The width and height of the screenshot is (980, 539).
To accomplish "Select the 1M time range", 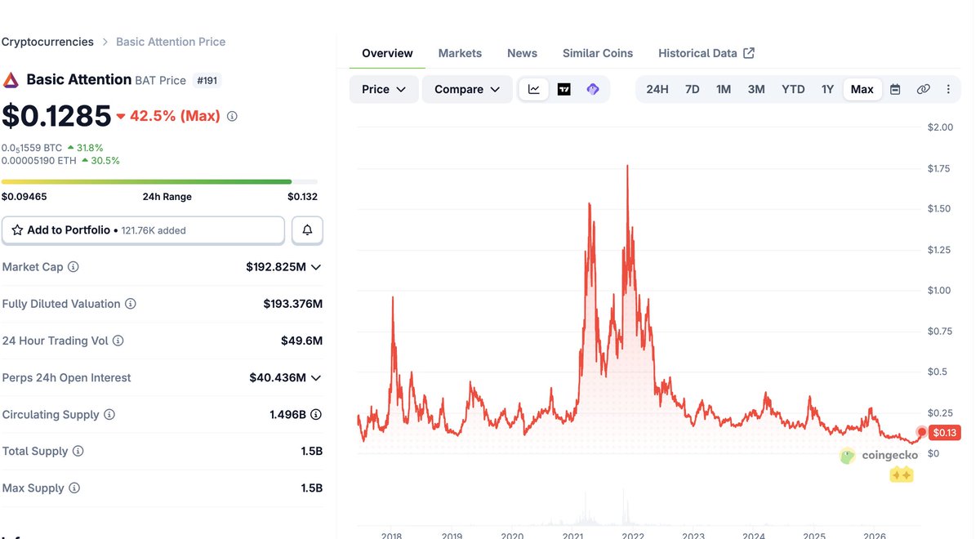I will (x=724, y=89).
